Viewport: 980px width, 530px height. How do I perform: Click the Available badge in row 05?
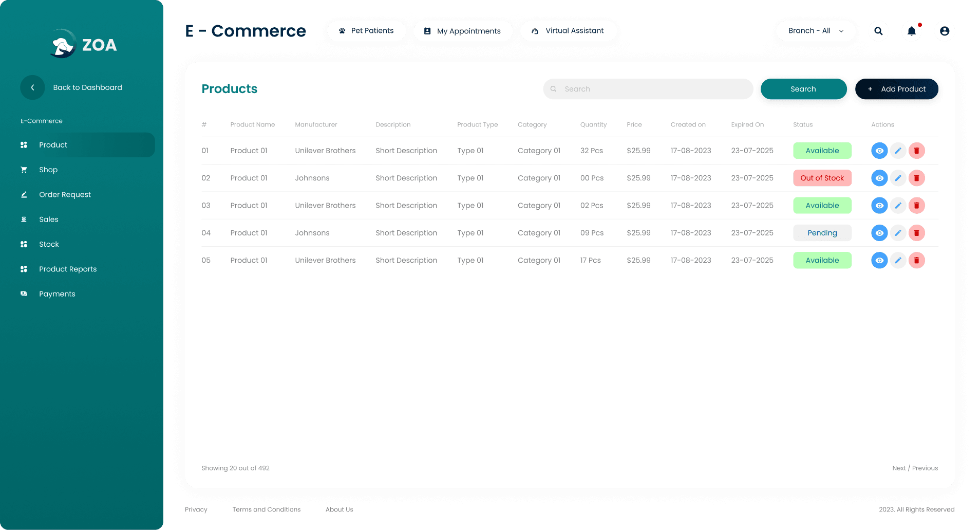[822, 260]
